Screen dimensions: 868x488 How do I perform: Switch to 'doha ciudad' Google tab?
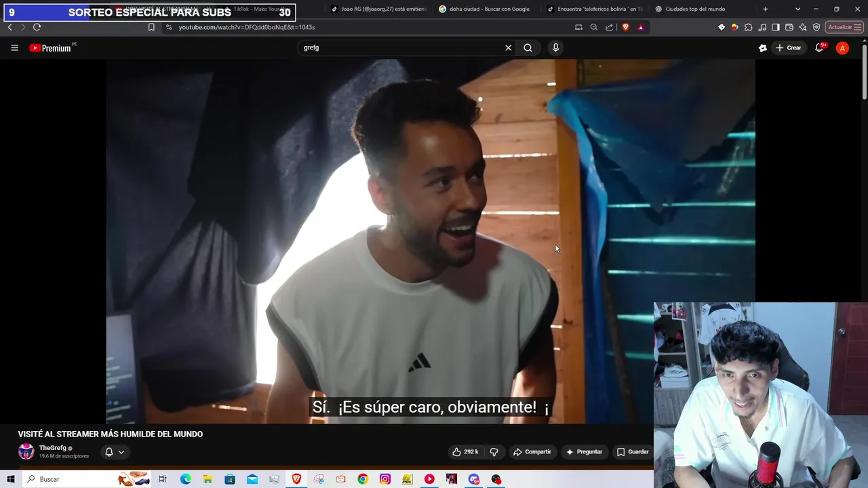(487, 9)
